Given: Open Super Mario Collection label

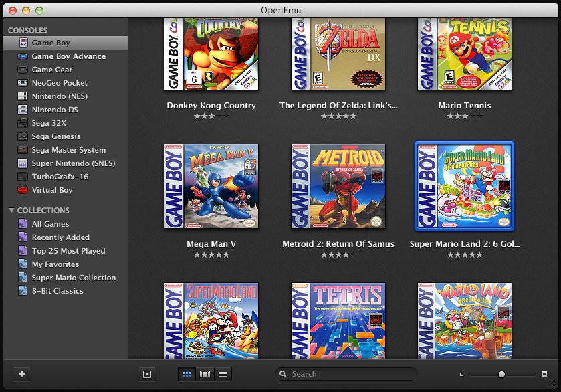Looking at the screenshot, I should (74, 278).
